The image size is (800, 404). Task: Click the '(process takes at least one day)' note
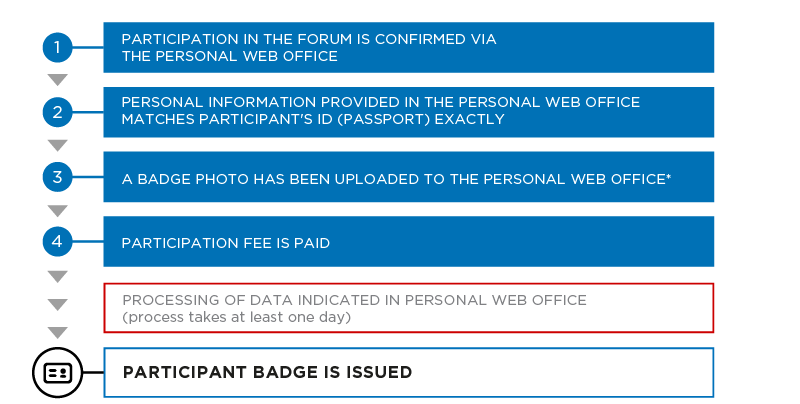[x=237, y=317]
